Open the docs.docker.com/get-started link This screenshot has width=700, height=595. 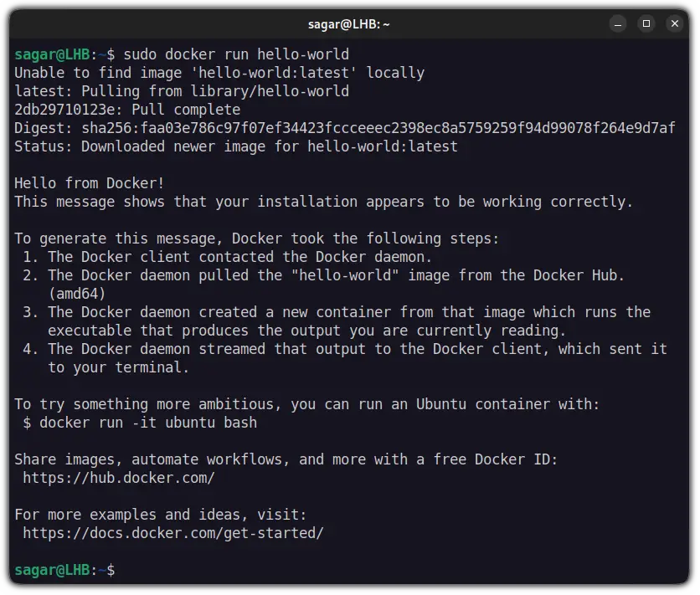173,533
